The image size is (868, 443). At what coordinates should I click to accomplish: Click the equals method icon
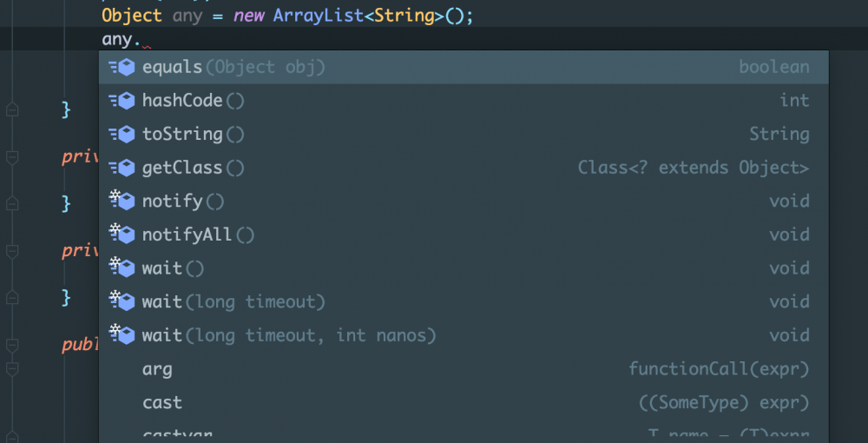coord(122,67)
